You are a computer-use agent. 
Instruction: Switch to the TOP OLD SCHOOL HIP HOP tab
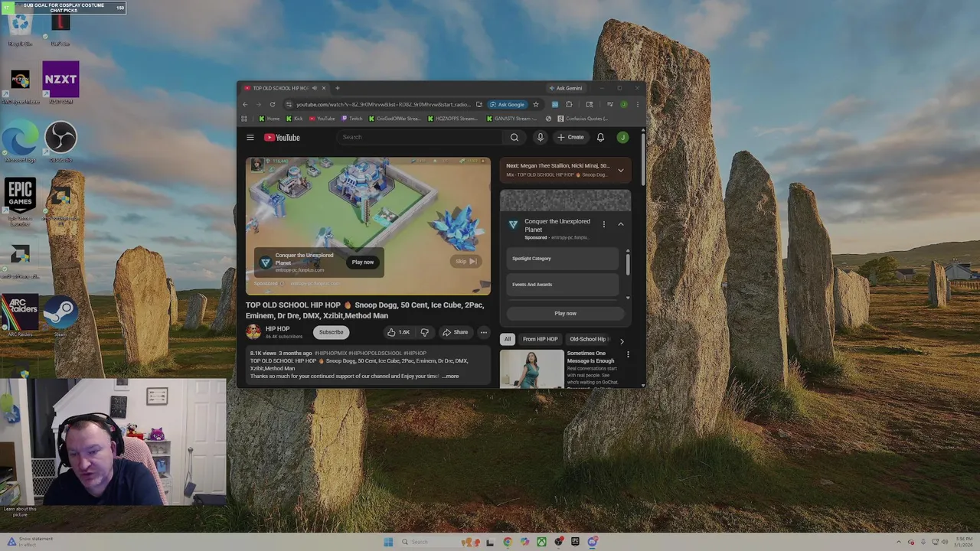click(x=280, y=88)
